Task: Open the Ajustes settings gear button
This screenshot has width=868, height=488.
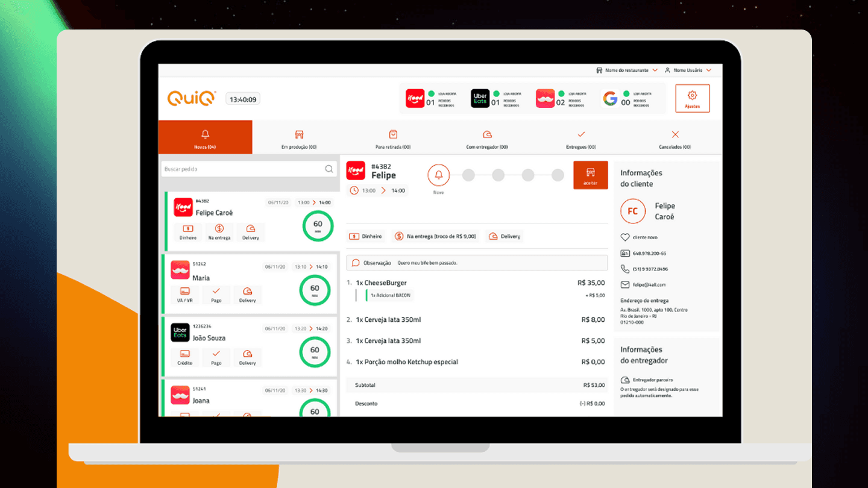Action: point(692,98)
